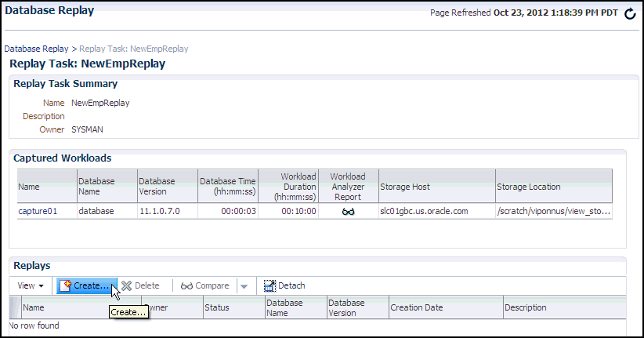The image size is (644, 338).
Task: Click the Create replay button
Action: click(x=86, y=285)
